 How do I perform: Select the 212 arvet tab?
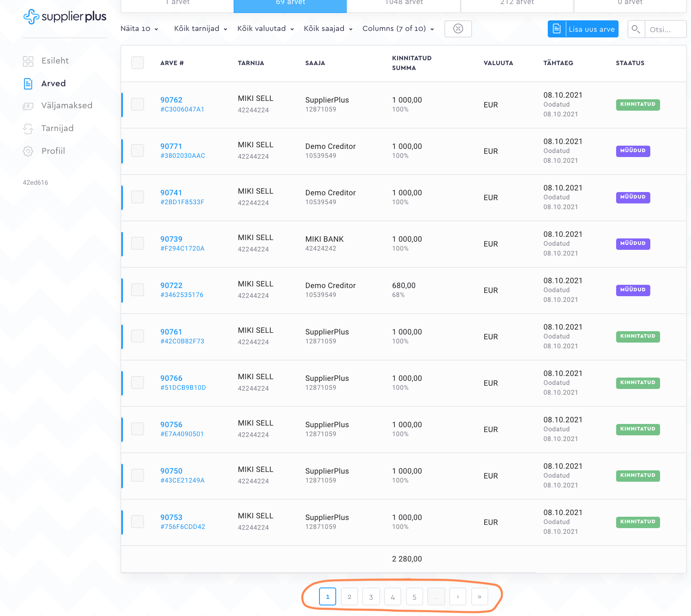[x=517, y=3]
